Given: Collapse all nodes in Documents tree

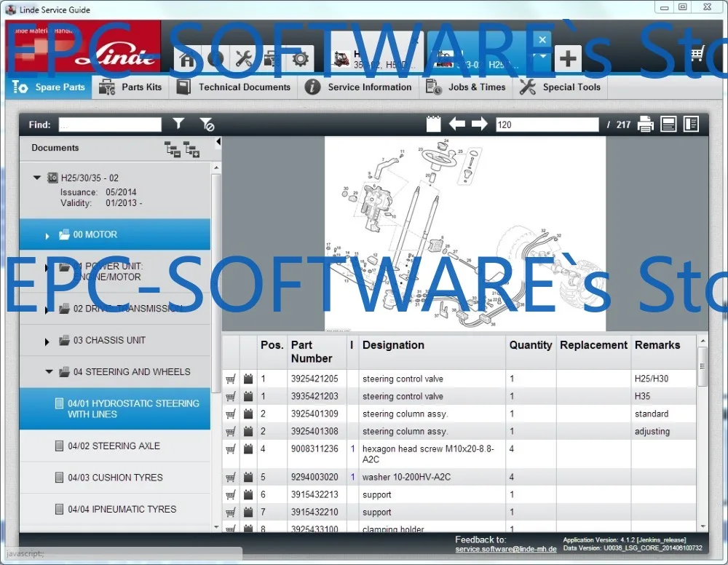Looking at the screenshot, I should (173, 149).
